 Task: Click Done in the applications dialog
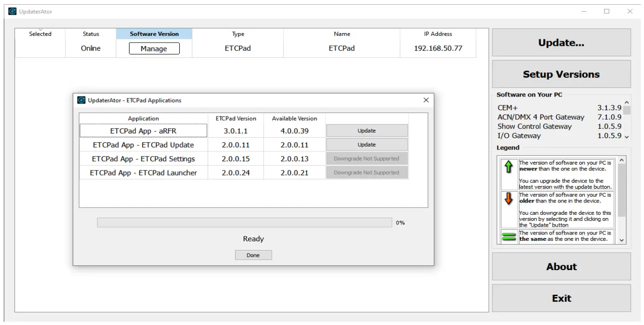point(253,255)
